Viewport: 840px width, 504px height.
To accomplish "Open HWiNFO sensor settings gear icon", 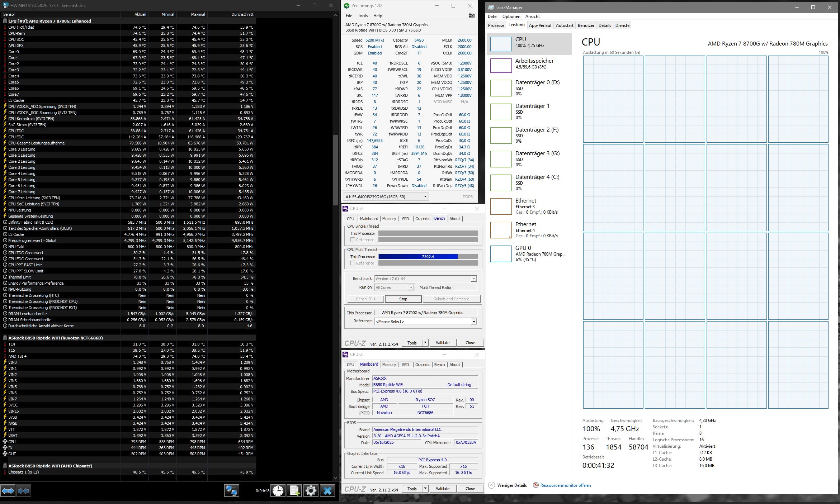I will coord(311,490).
